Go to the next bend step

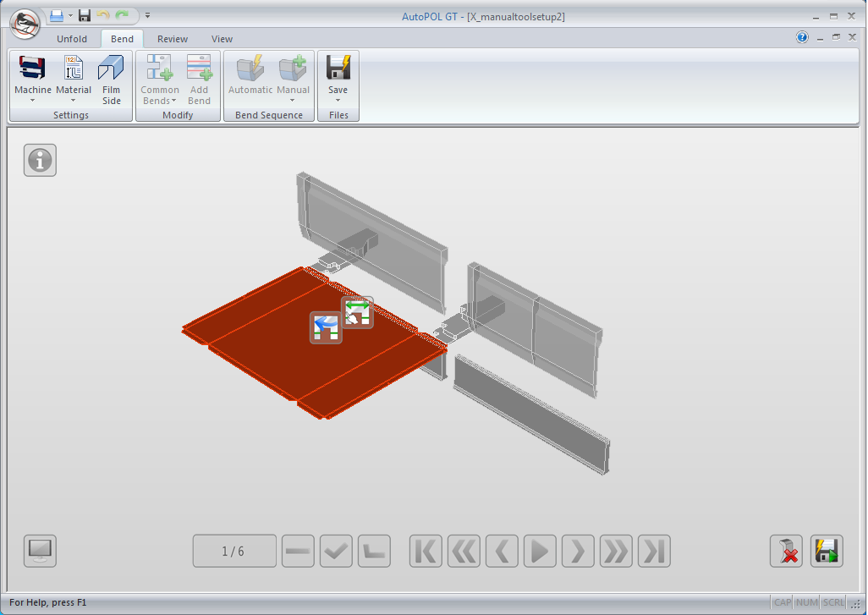click(x=578, y=552)
